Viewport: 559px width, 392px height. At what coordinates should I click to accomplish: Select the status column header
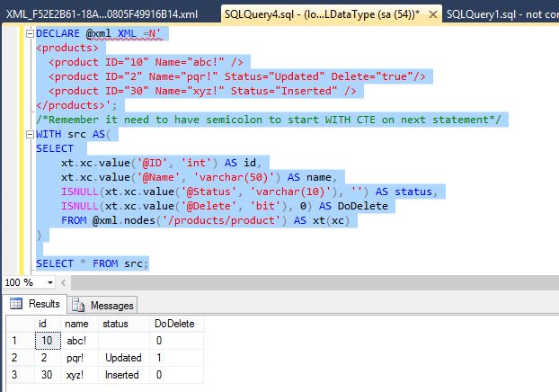(x=124, y=324)
